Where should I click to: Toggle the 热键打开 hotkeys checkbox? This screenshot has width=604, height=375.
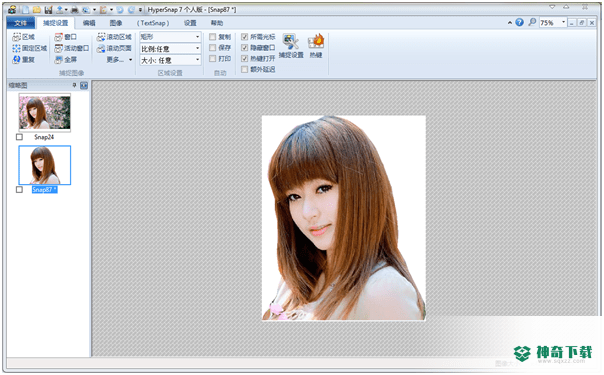[x=245, y=59]
